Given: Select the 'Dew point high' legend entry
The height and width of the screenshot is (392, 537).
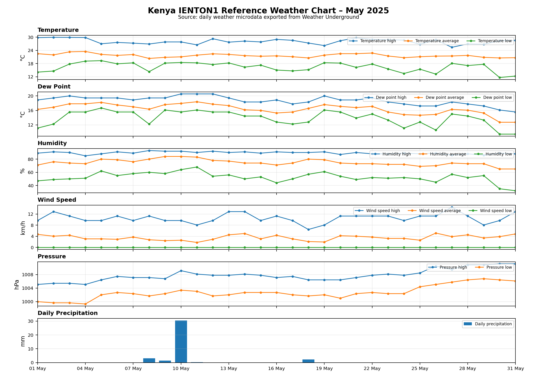Looking at the screenshot, I should point(385,98).
